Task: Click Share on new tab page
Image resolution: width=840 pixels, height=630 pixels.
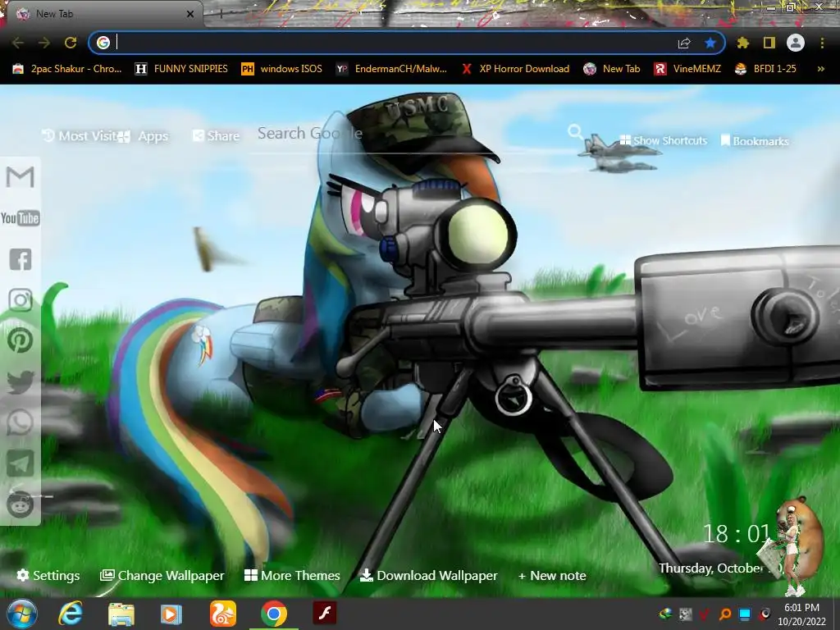Action: pos(216,136)
